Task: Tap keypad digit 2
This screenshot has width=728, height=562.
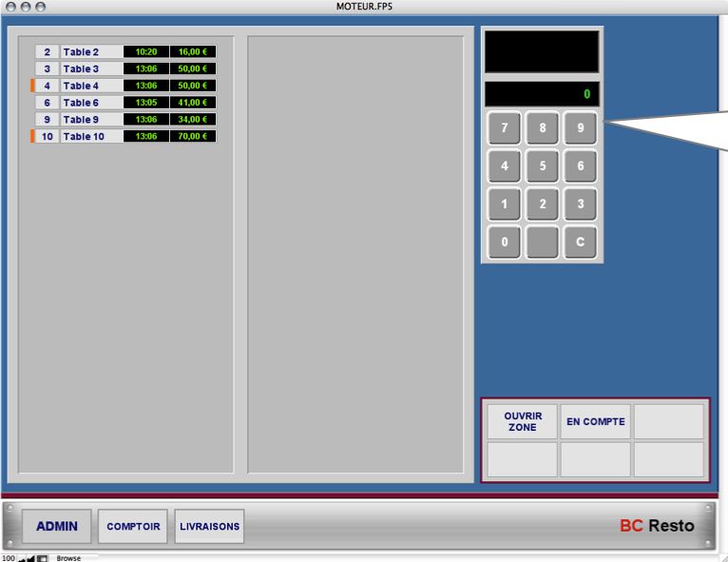Action: click(543, 203)
